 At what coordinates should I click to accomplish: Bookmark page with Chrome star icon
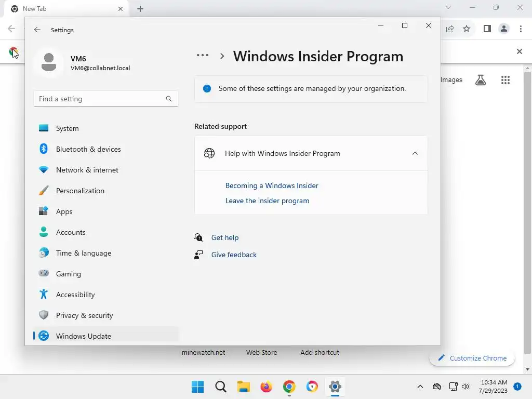coord(467,29)
